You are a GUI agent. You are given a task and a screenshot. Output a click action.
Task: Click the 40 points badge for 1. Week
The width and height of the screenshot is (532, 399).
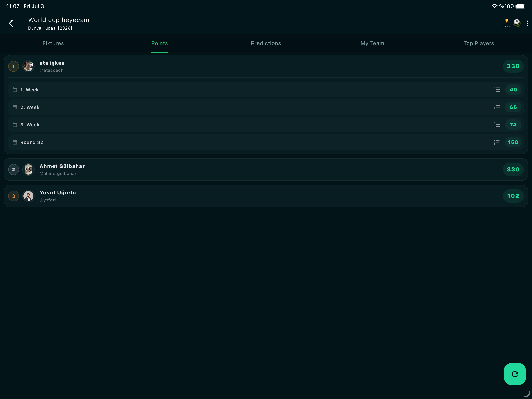[513, 90]
